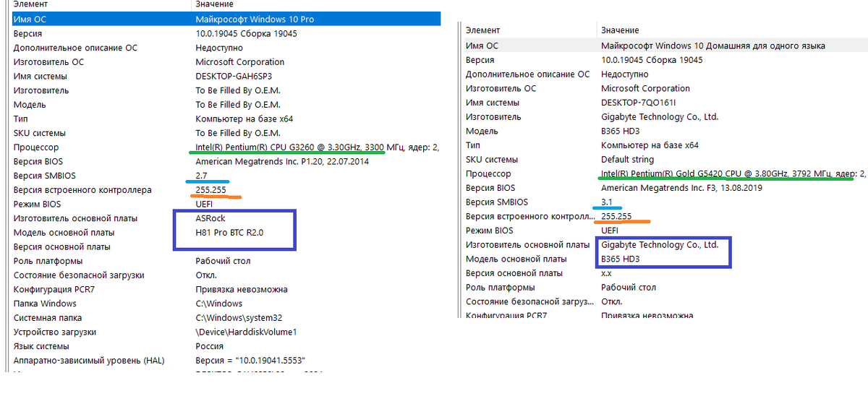This screenshot has width=868, height=404.
Task: Select the 'Майкрософт Windows 10 Pro' row
Action: (x=226, y=20)
